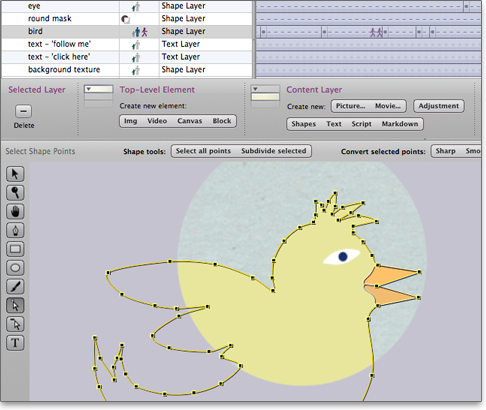The height and width of the screenshot is (410, 486).
Task: Choose the magnifier zoom tool
Action: [15, 193]
